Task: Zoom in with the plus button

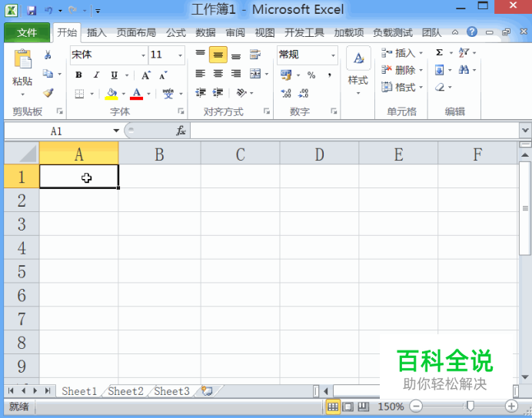Action: [x=511, y=406]
